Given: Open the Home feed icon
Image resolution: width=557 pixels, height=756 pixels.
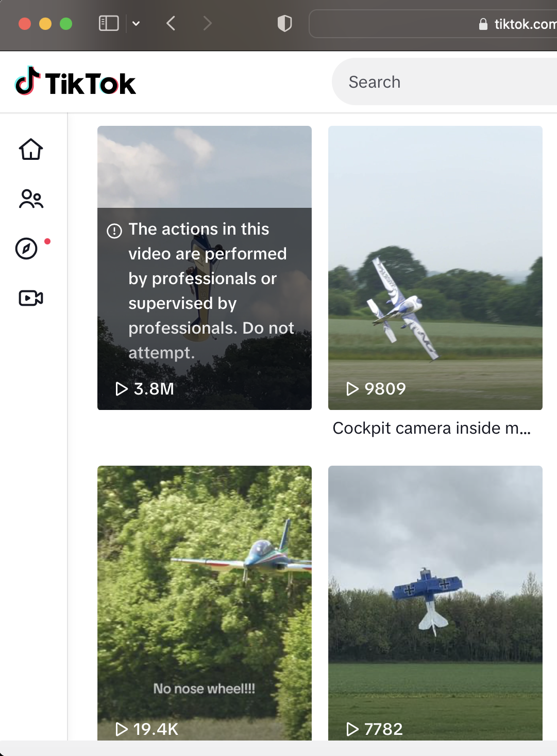Looking at the screenshot, I should click(x=31, y=150).
